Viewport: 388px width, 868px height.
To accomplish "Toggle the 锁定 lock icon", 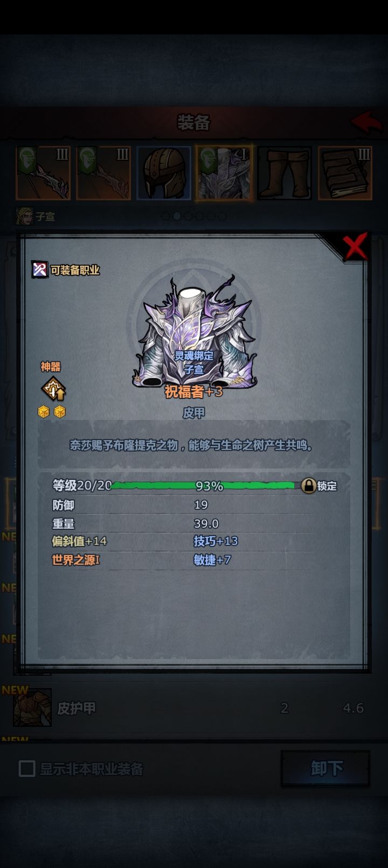I will coord(308,486).
